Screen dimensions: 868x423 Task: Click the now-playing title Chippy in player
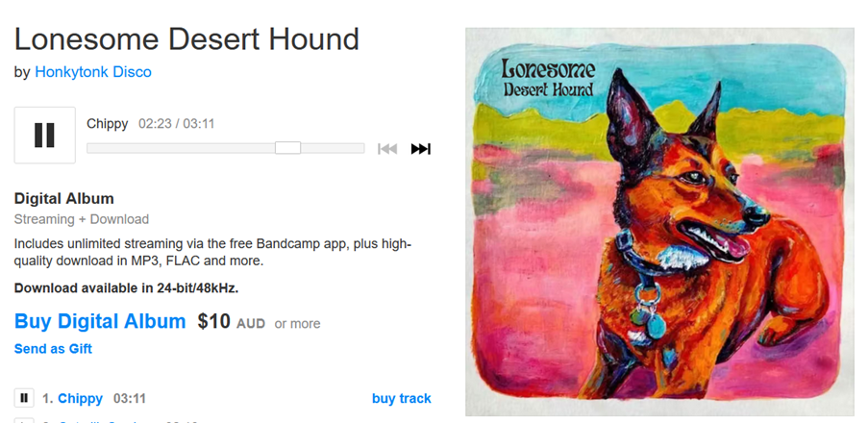(x=108, y=123)
